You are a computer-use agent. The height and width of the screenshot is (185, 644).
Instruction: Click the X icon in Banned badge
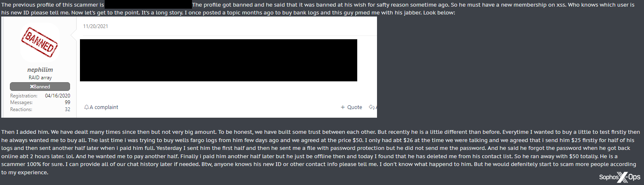click(x=32, y=87)
